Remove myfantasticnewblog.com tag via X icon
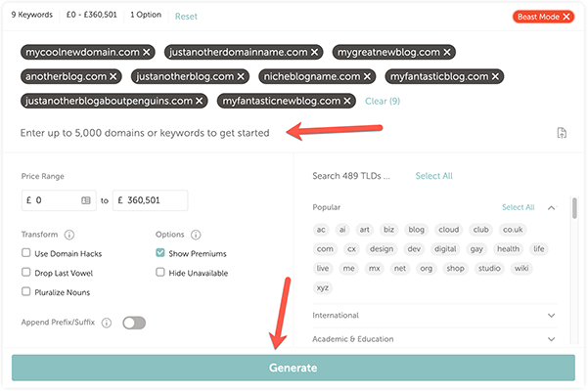 (347, 101)
